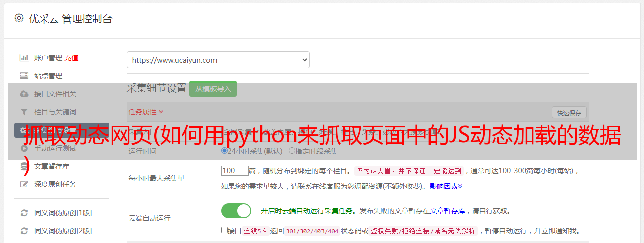Image resolution: width=644 pixels, height=243 pixels.
Task: Click the 快速保存 button
Action: 569,113
